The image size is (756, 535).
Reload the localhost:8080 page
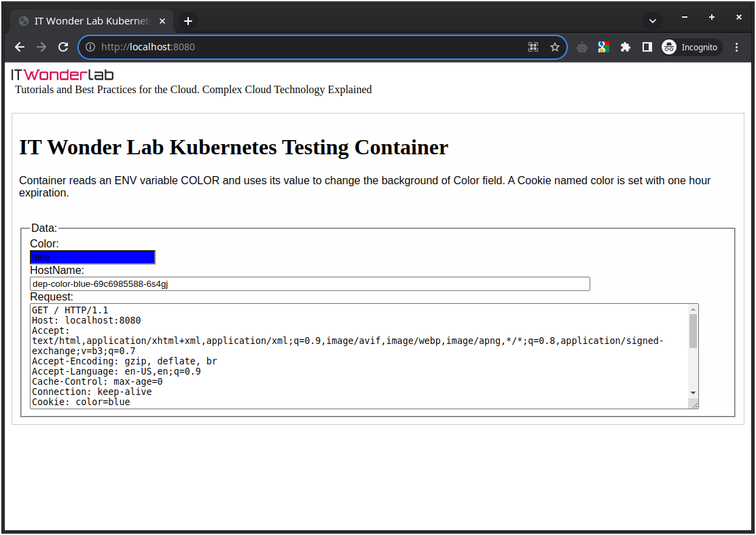[63, 47]
